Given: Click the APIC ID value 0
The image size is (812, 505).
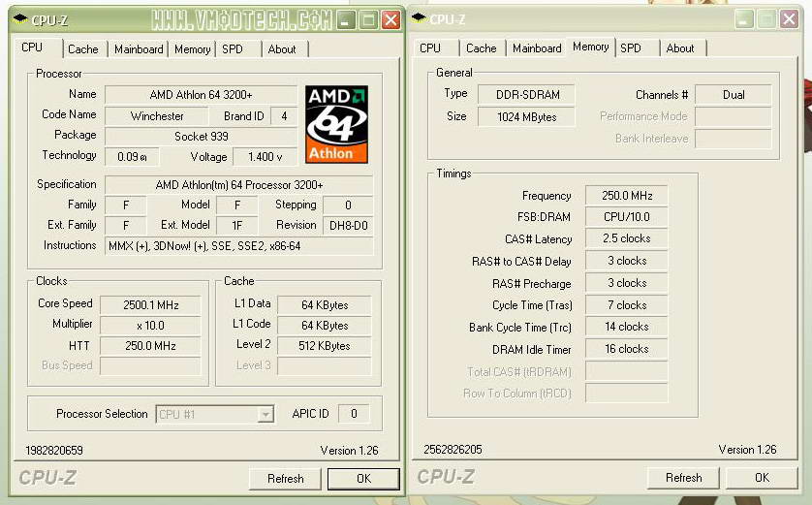Looking at the screenshot, I should click(x=354, y=413).
